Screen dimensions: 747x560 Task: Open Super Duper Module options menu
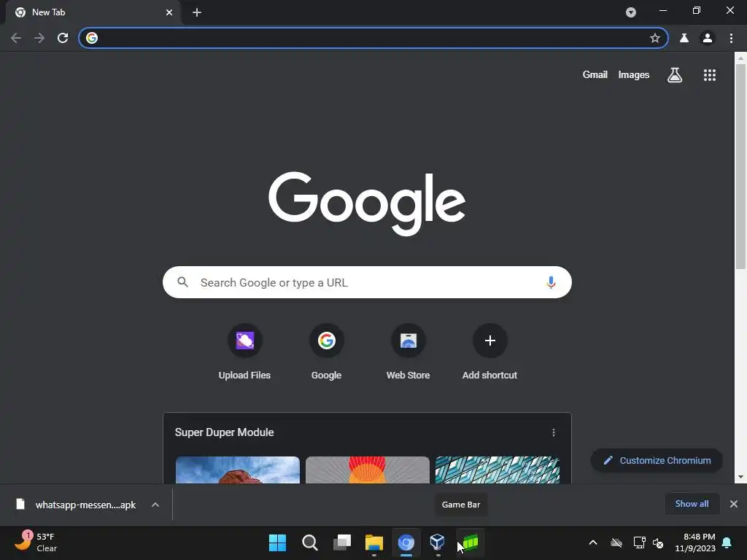(553, 432)
